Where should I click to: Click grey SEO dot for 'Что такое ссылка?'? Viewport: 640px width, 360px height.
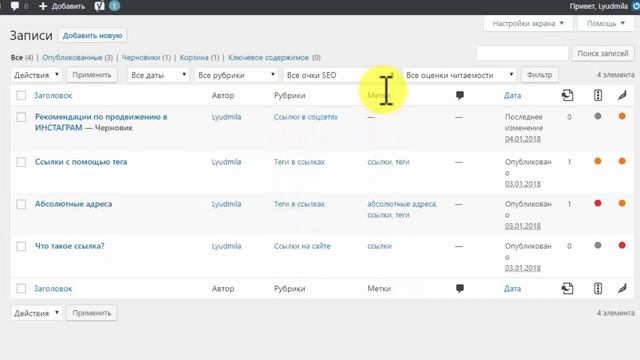[x=598, y=245]
